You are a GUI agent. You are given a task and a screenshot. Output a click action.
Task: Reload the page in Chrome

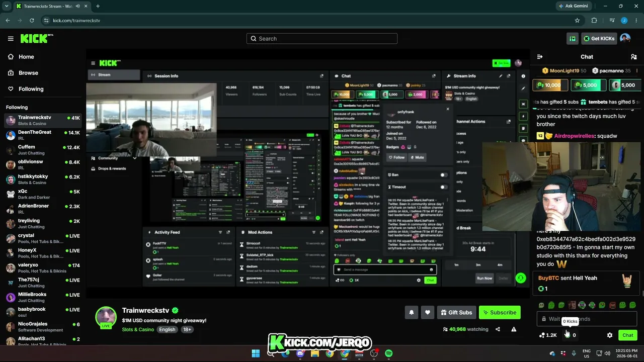pyautogui.click(x=32, y=21)
